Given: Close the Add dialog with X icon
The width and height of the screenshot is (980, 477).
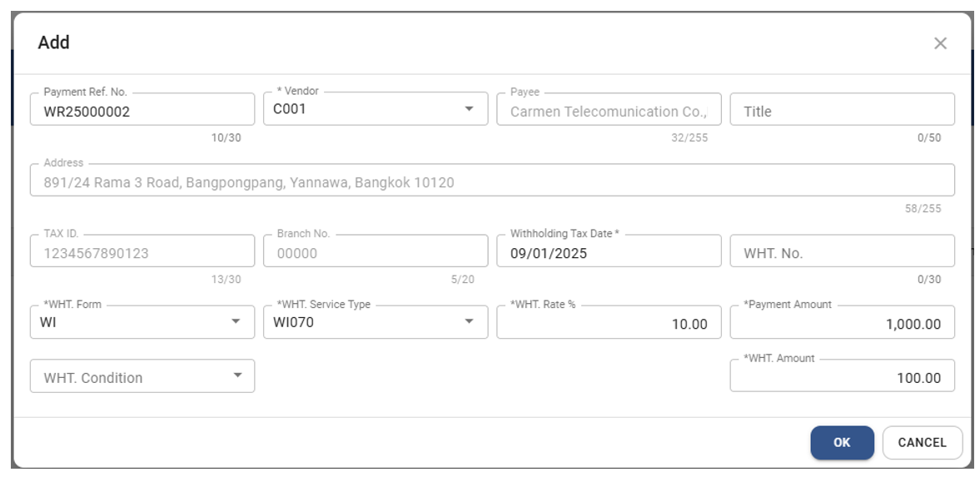Looking at the screenshot, I should 940,43.
